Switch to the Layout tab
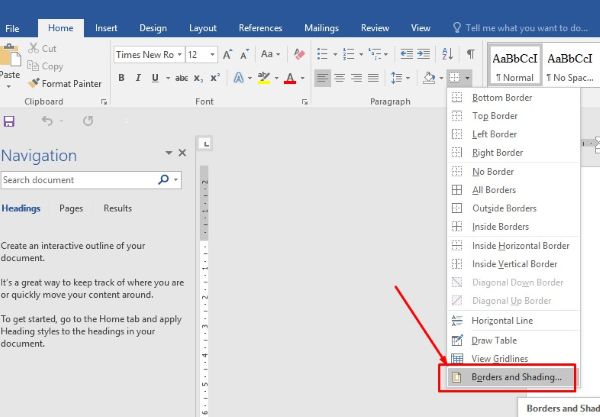The height and width of the screenshot is (417, 600). click(203, 28)
